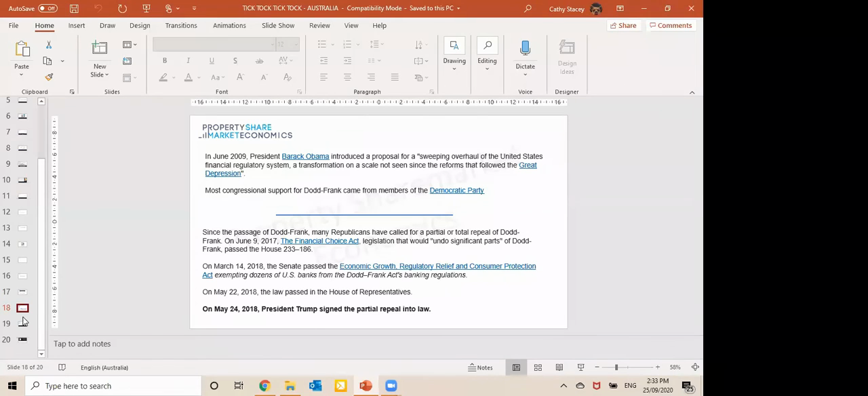Open the Slide Show tab
The image size is (868, 396).
point(278,26)
